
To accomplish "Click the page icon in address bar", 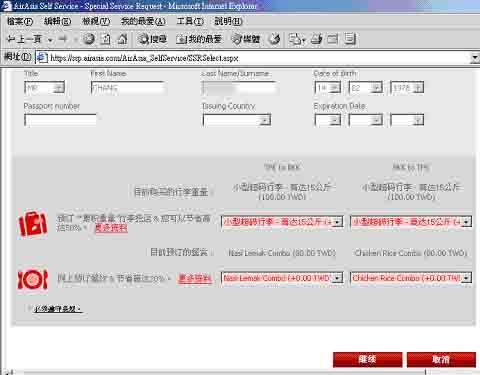I will pyautogui.click(x=42, y=58).
